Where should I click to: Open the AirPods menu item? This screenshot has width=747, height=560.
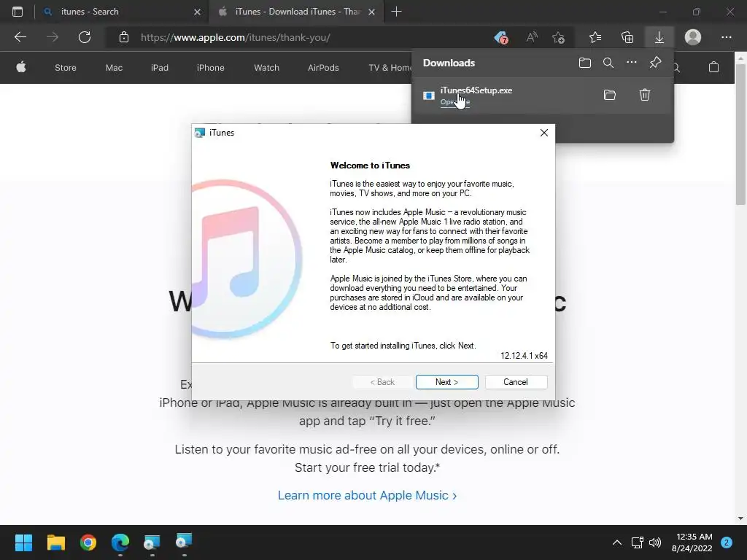pyautogui.click(x=323, y=68)
